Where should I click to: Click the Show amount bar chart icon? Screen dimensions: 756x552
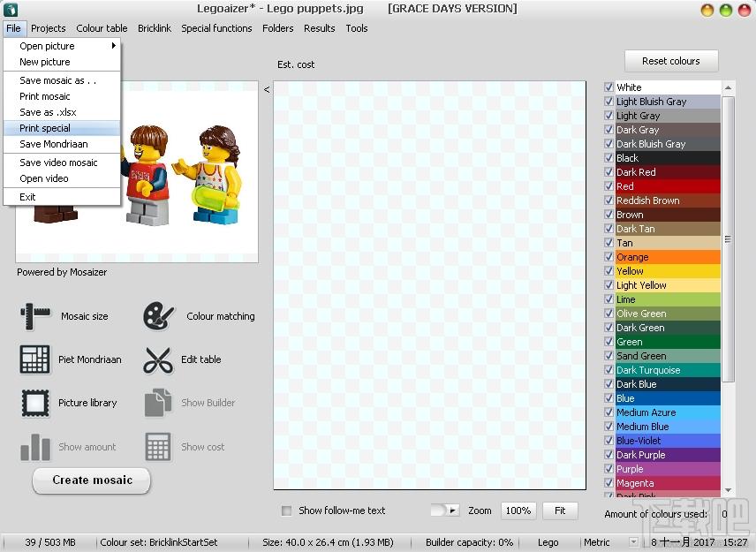click(x=35, y=447)
